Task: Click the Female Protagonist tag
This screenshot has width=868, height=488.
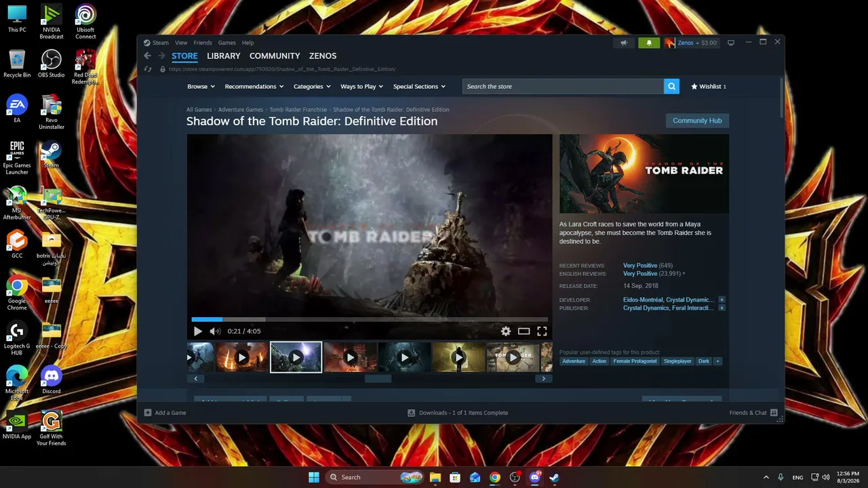Action: (x=635, y=361)
